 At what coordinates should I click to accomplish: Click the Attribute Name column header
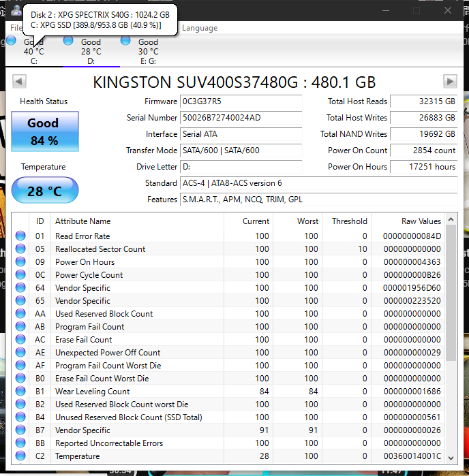[137, 221]
